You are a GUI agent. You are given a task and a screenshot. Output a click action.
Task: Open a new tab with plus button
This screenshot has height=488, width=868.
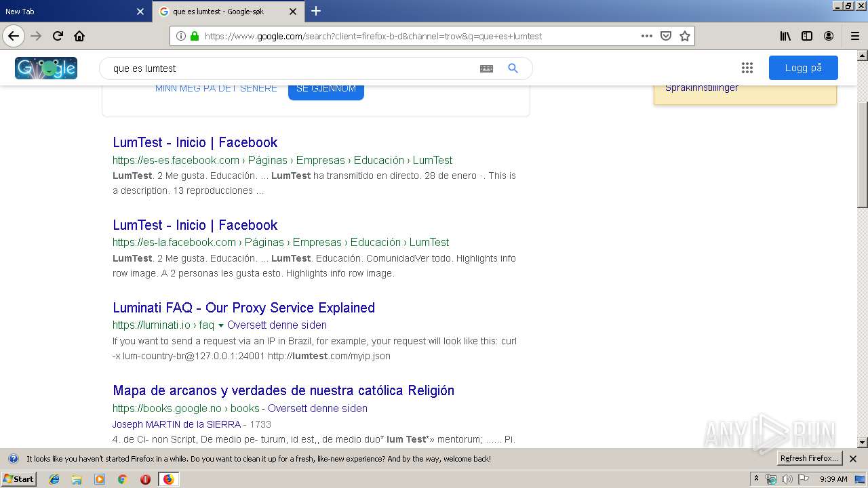click(316, 11)
